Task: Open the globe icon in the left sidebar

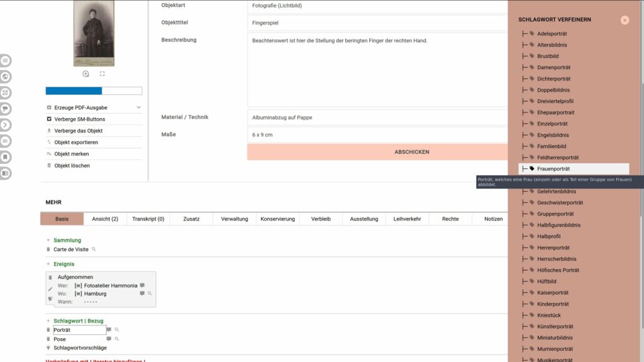Action: [x=5, y=77]
